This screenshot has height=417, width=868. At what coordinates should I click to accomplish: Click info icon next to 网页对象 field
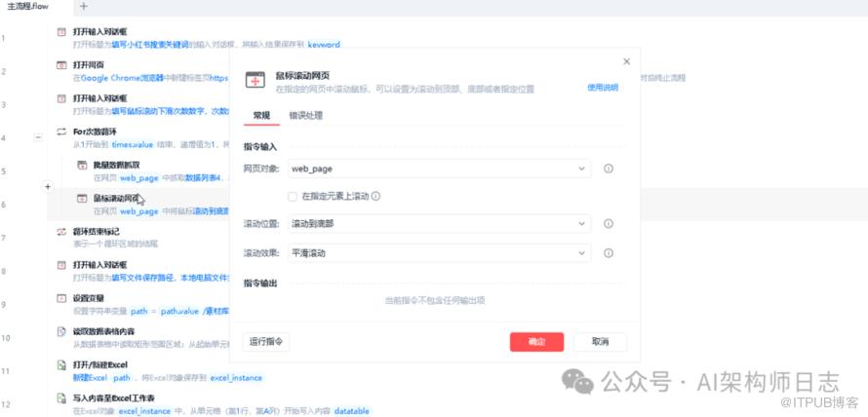coord(608,169)
